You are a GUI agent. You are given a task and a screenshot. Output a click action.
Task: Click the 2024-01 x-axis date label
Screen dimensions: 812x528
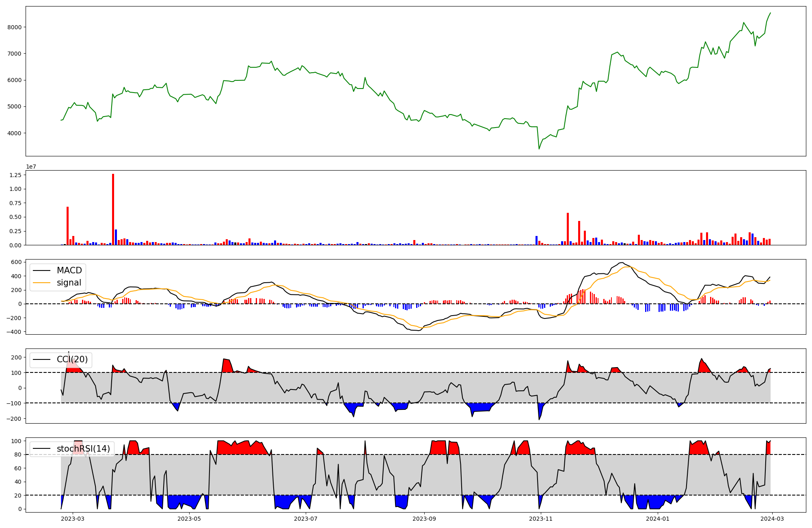(x=657, y=519)
